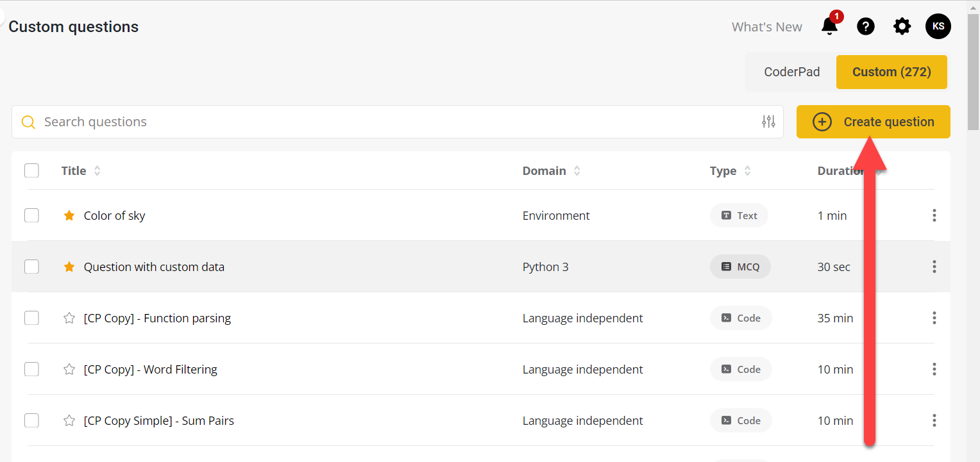
Task: Click the Create question button
Action: pos(873,122)
